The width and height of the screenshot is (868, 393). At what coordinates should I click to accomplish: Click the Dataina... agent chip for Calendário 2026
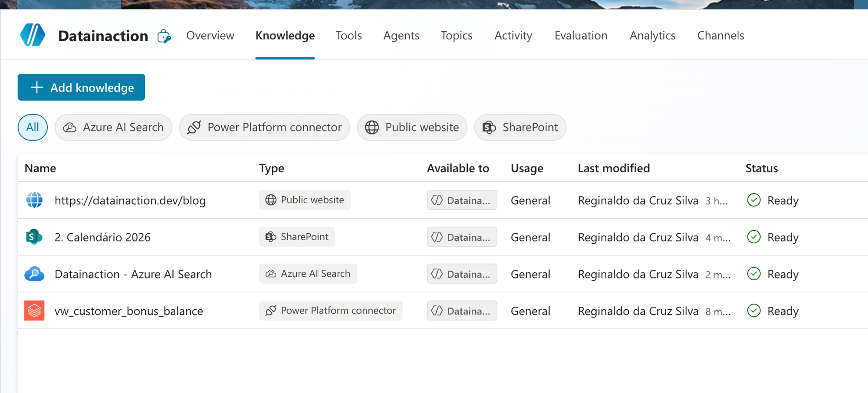462,237
